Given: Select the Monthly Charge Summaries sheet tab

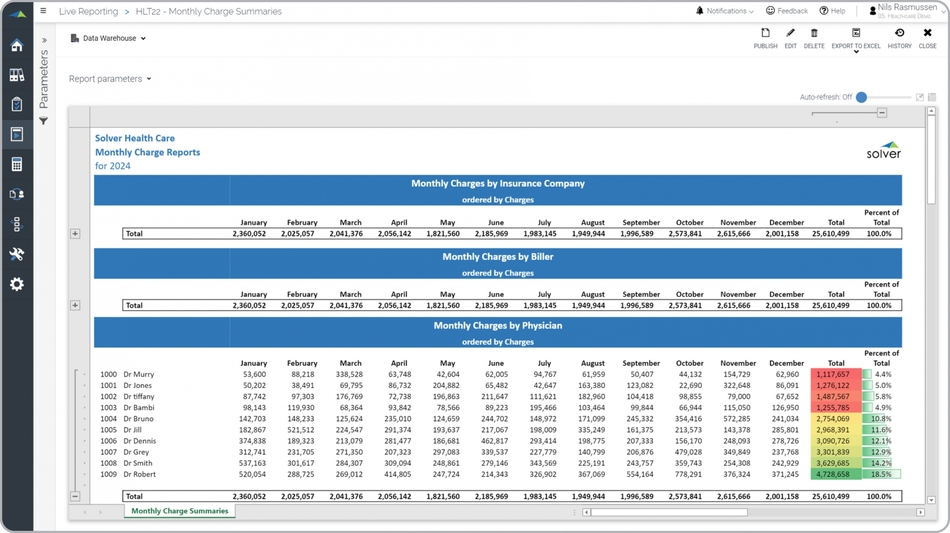Looking at the screenshot, I should tap(180, 511).
